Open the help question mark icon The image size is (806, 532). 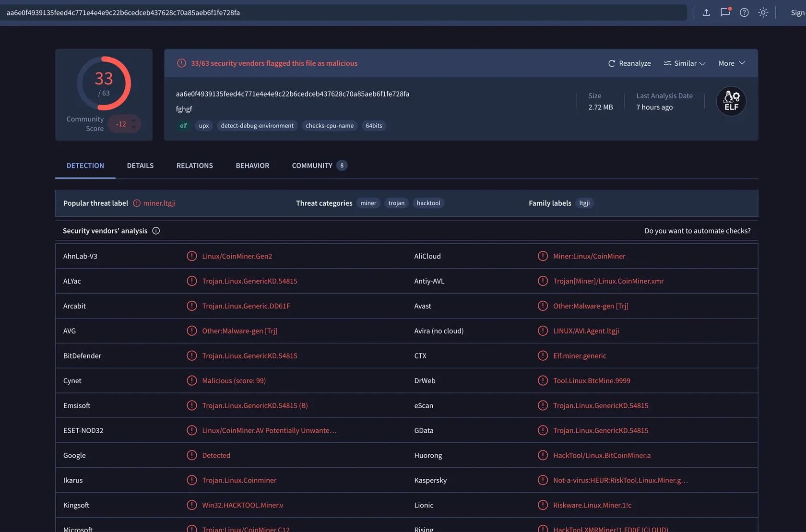(744, 12)
